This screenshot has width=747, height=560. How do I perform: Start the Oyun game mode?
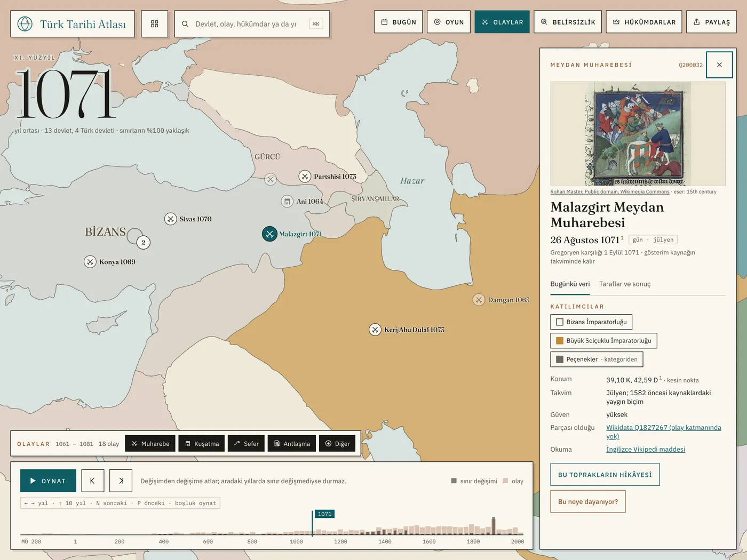point(449,22)
